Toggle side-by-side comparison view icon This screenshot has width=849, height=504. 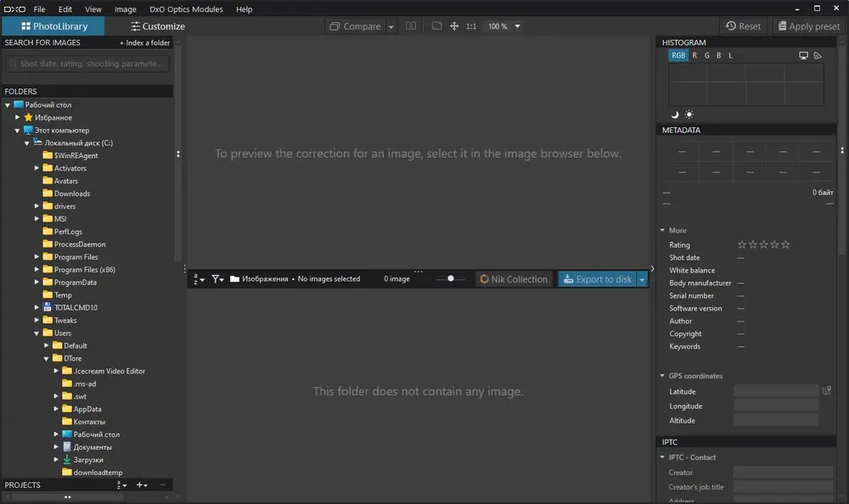[411, 26]
